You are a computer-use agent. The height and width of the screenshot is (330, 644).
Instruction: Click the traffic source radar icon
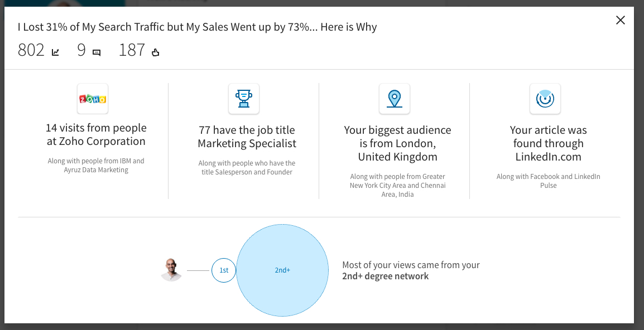pyautogui.click(x=545, y=99)
